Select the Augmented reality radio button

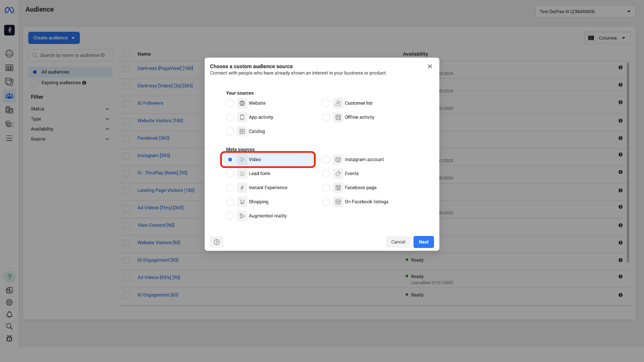pos(230,216)
